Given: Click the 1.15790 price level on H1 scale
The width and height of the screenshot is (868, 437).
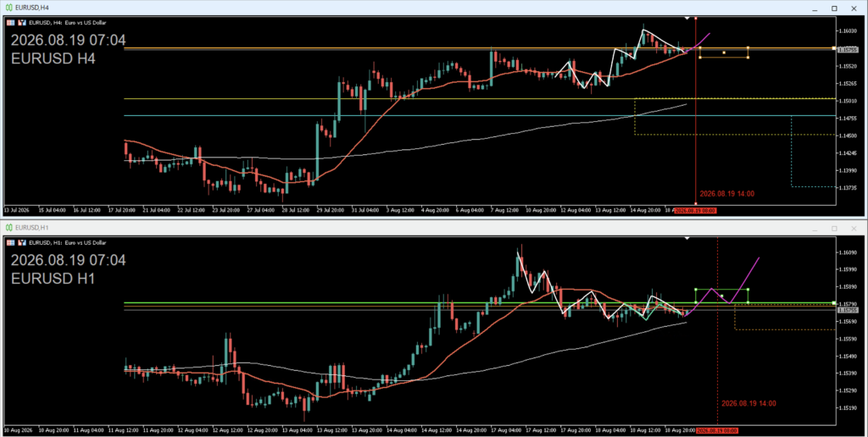Looking at the screenshot, I should tap(848, 304).
